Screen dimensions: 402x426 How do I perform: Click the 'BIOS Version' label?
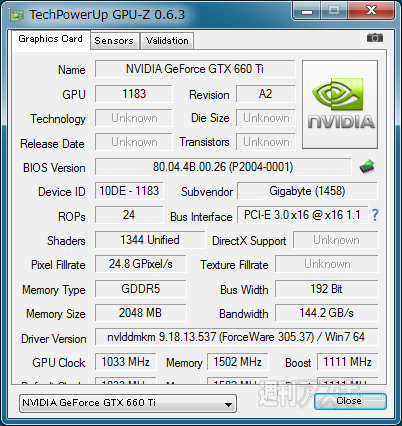tap(54, 168)
